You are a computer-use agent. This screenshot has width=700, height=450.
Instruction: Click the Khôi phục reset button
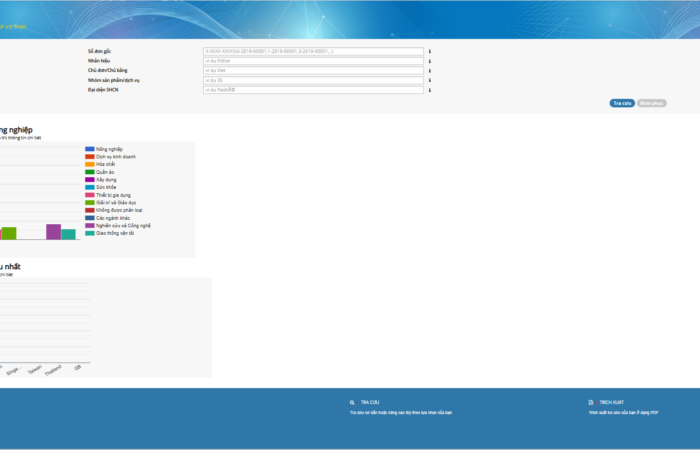[651, 103]
